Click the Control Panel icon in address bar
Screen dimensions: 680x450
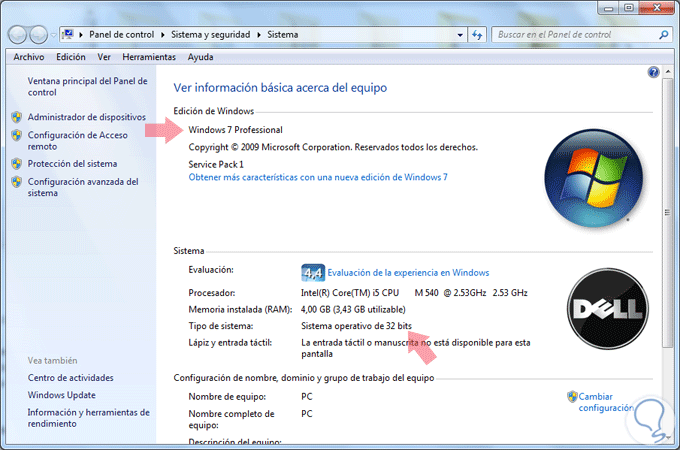(68, 34)
